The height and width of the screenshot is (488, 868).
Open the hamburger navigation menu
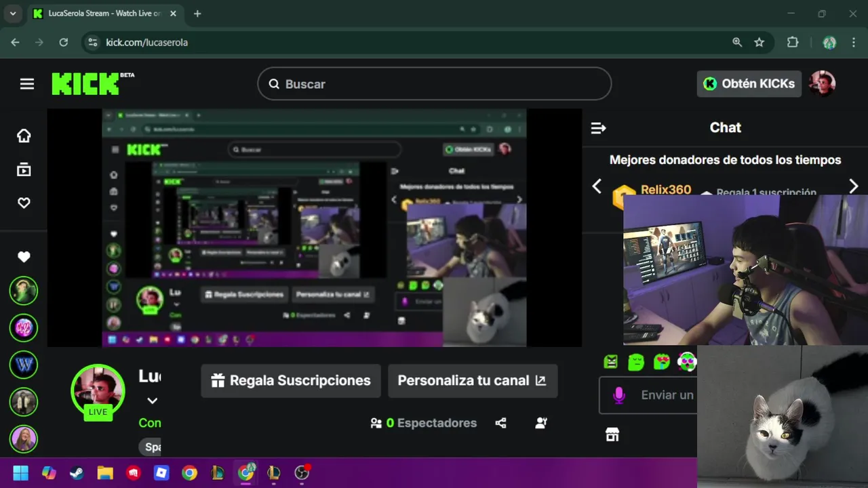pyautogui.click(x=27, y=84)
